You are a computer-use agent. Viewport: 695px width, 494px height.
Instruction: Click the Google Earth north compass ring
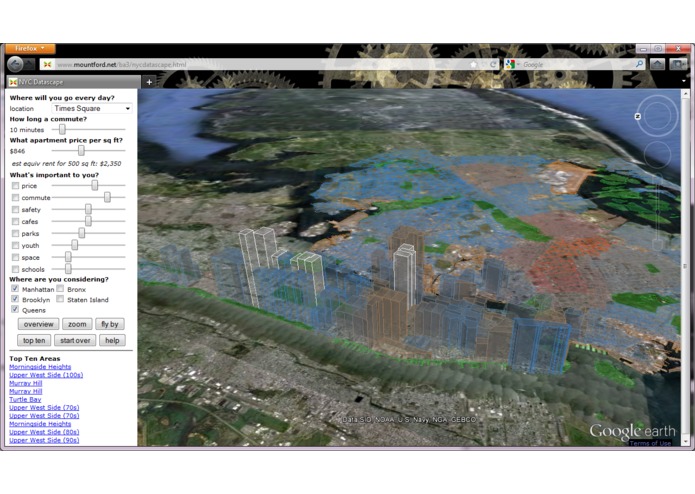657,116
